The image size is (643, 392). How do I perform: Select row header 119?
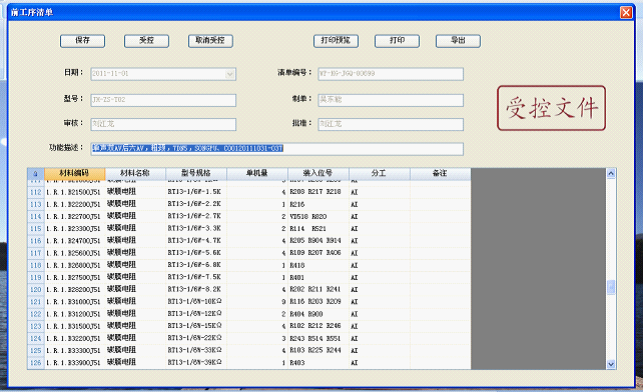tap(36, 277)
